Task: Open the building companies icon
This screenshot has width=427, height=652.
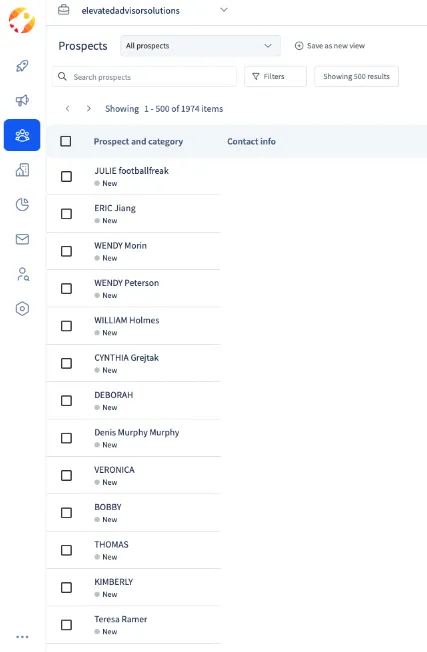Action: point(22,170)
